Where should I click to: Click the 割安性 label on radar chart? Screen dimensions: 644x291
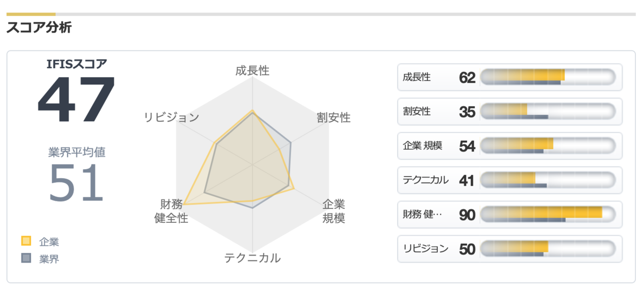coord(333,117)
